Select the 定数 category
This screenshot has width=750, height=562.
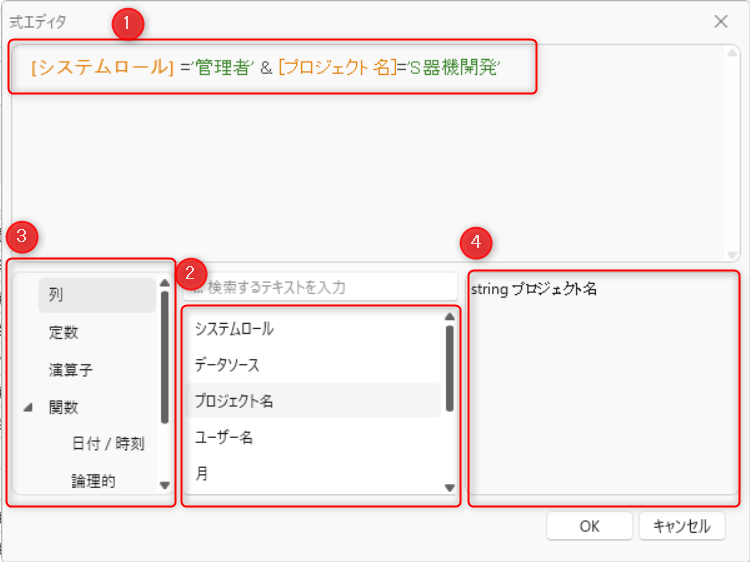coord(63,333)
